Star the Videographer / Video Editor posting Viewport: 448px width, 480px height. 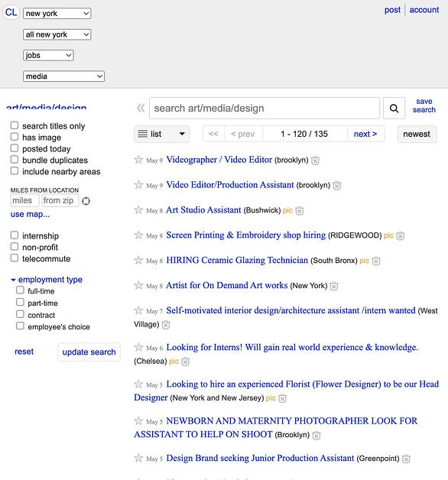pos(138,160)
